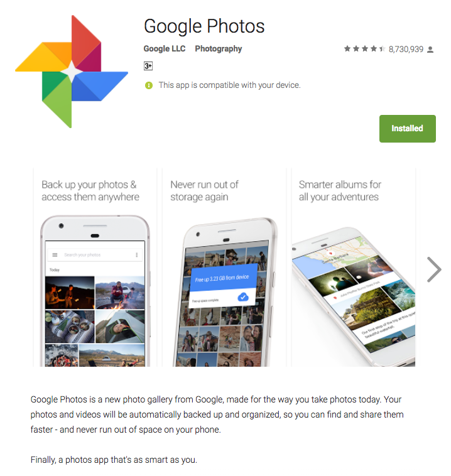Image resolution: width=451 pixels, height=476 pixels.
Task: Click the green compatibility info icon
Action: click(148, 85)
